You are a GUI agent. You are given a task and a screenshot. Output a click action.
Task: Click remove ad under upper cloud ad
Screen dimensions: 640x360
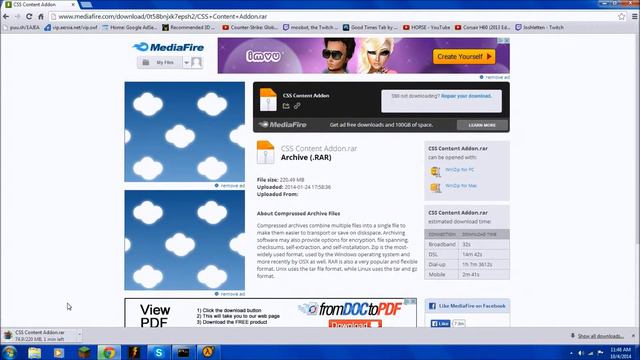230,186
